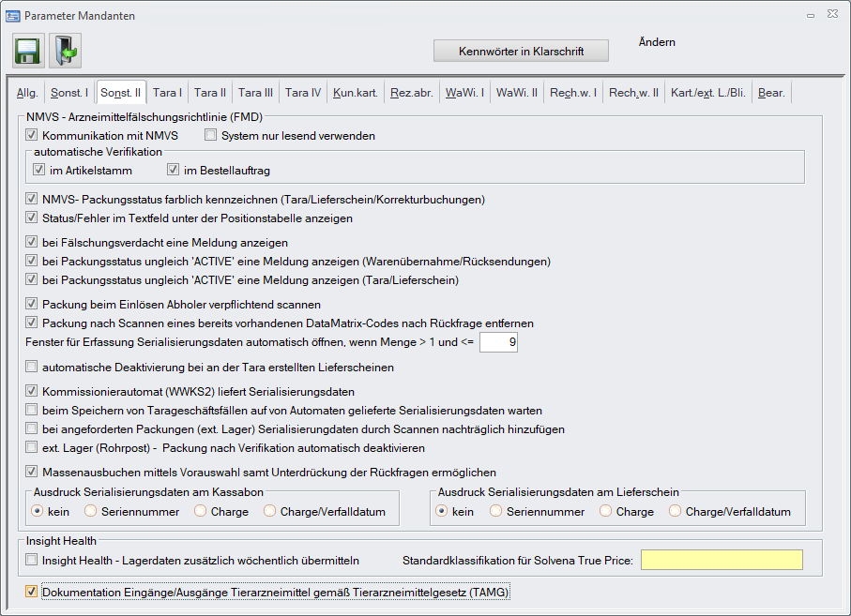Enable automatische Deaktivierung bei Lieferscheinen checkbox

[33, 367]
